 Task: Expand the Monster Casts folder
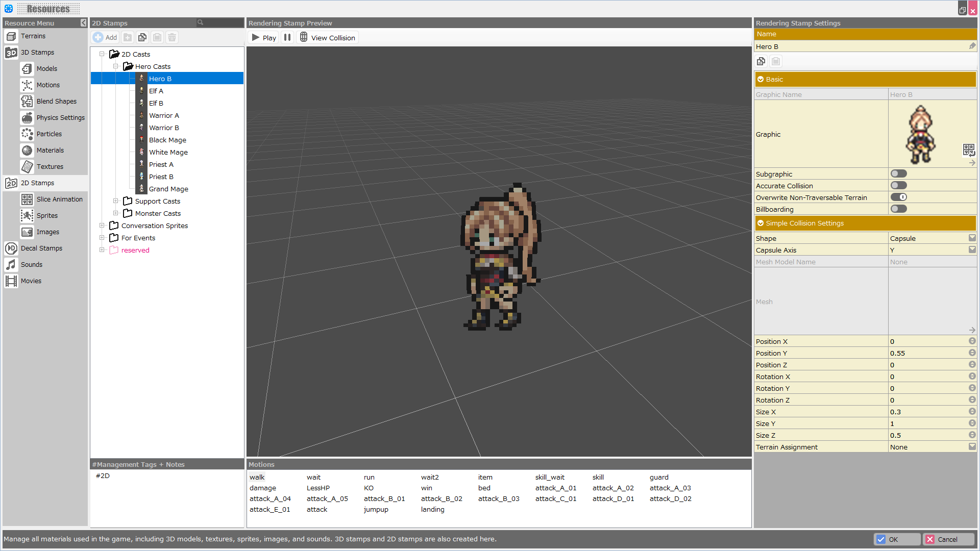[x=116, y=213]
